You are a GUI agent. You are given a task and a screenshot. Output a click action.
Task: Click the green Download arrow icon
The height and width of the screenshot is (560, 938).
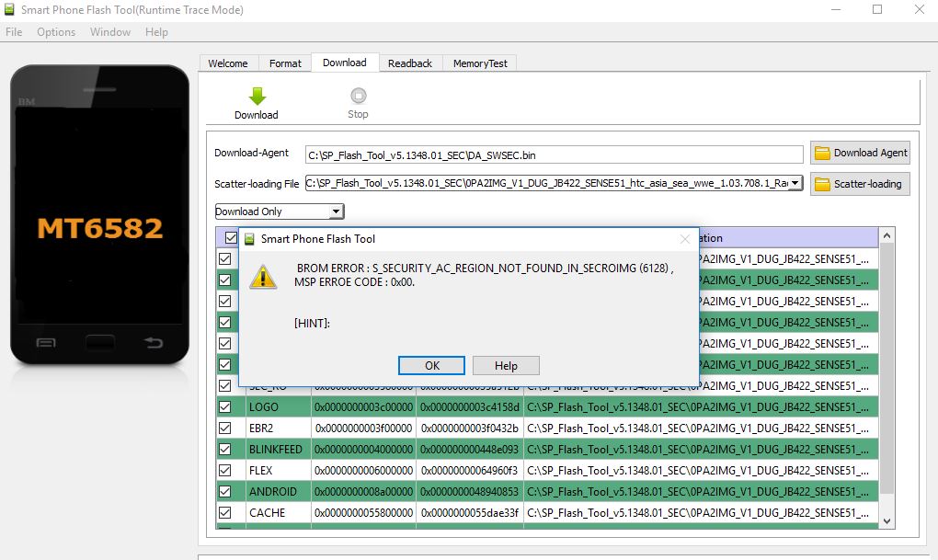tap(257, 96)
